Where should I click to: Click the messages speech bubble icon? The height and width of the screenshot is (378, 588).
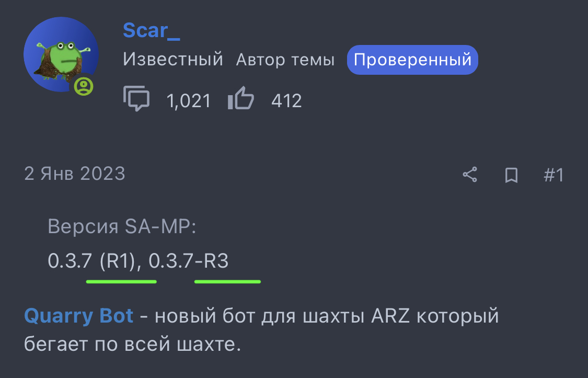pos(136,99)
